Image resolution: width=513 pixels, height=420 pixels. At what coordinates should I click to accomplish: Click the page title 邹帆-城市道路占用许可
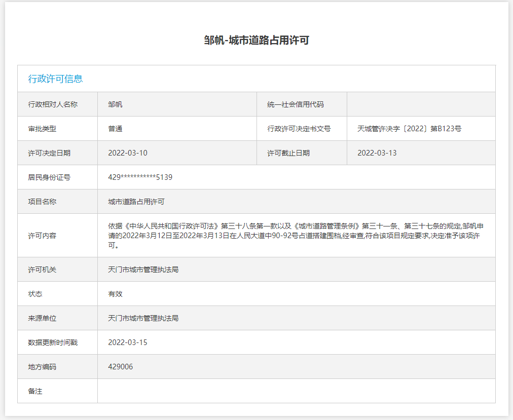256,40
